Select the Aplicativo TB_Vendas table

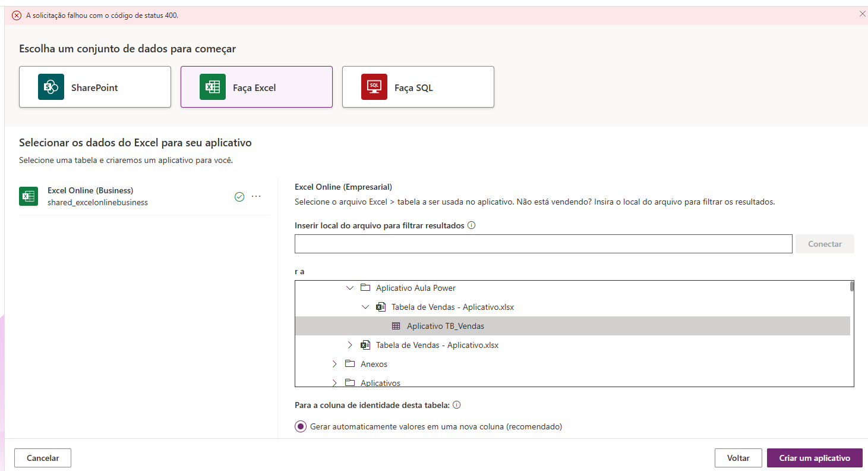coord(446,326)
